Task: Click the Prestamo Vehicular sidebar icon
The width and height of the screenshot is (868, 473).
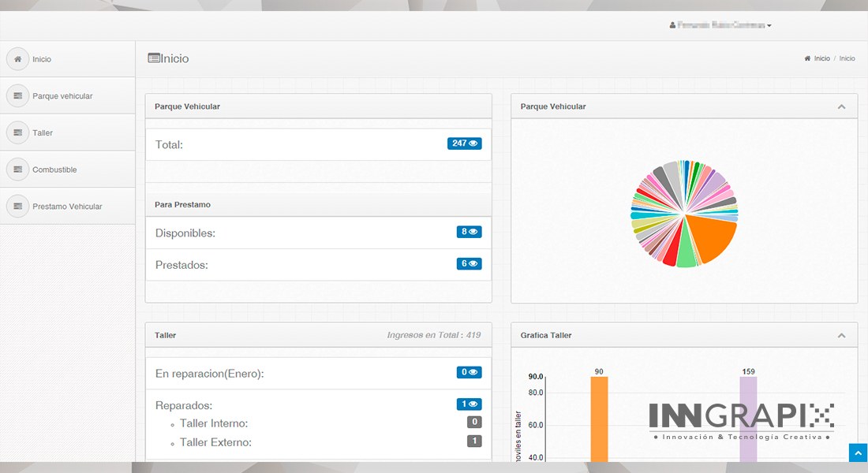Action: point(17,207)
